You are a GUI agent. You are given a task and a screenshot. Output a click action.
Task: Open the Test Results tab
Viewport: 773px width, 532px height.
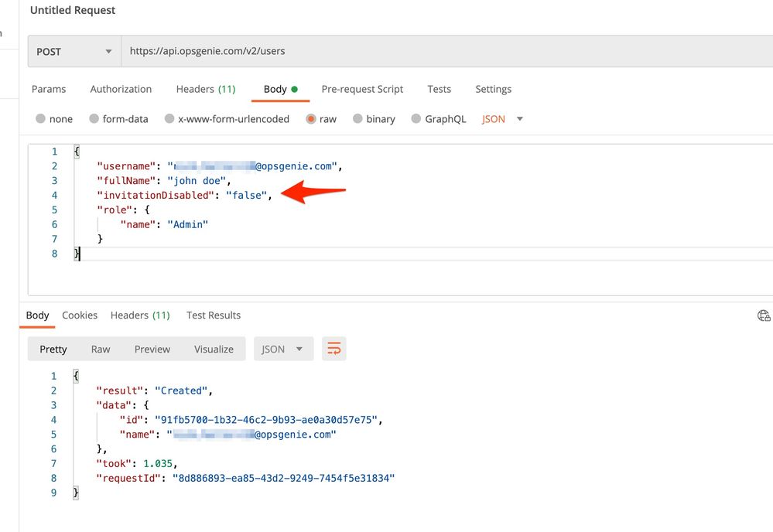[x=214, y=315]
